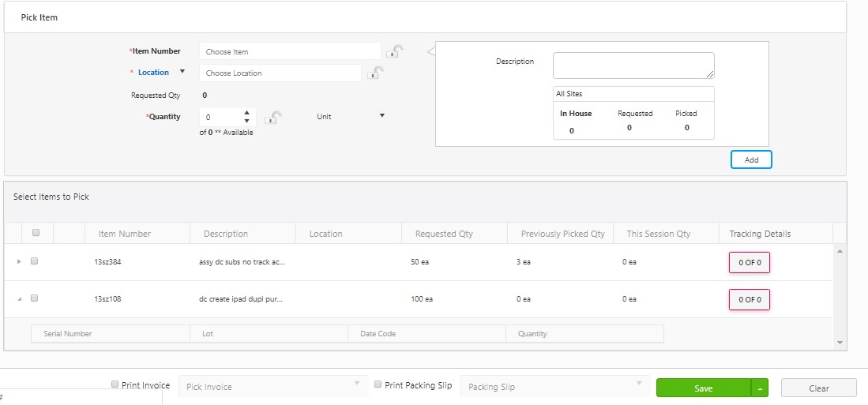Click the lock icon beside Item Number
868x405 pixels.
pyautogui.click(x=394, y=52)
